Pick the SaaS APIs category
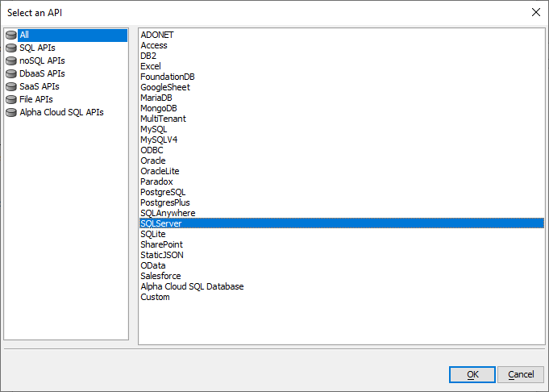Viewport: 549px width, 392px height. (40, 86)
